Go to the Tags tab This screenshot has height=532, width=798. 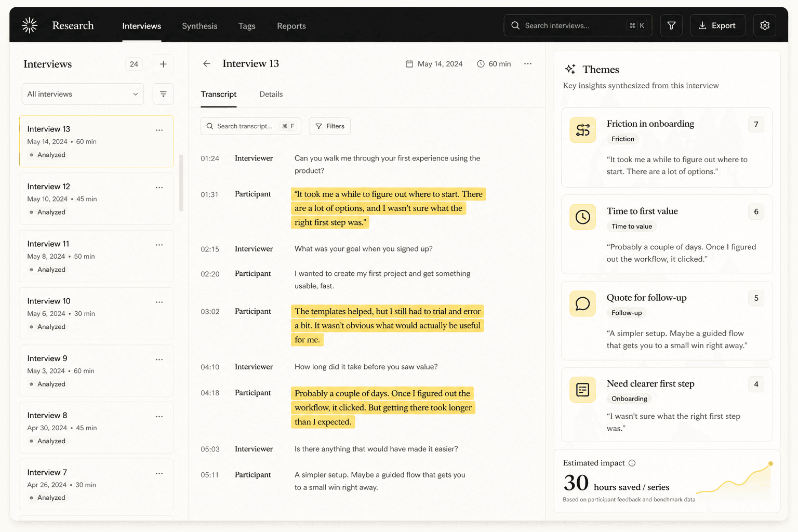click(247, 26)
